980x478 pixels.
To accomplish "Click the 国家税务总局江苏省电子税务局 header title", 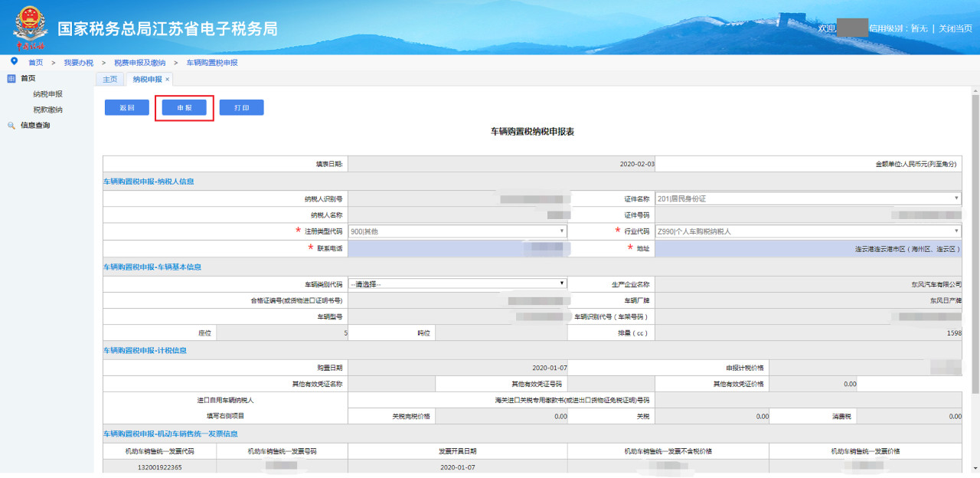I will click(x=168, y=29).
